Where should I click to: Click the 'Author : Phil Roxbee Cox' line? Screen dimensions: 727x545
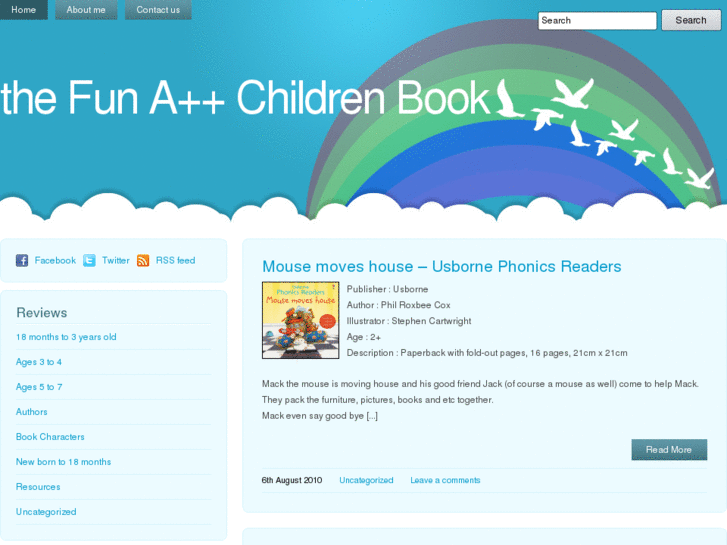point(399,305)
